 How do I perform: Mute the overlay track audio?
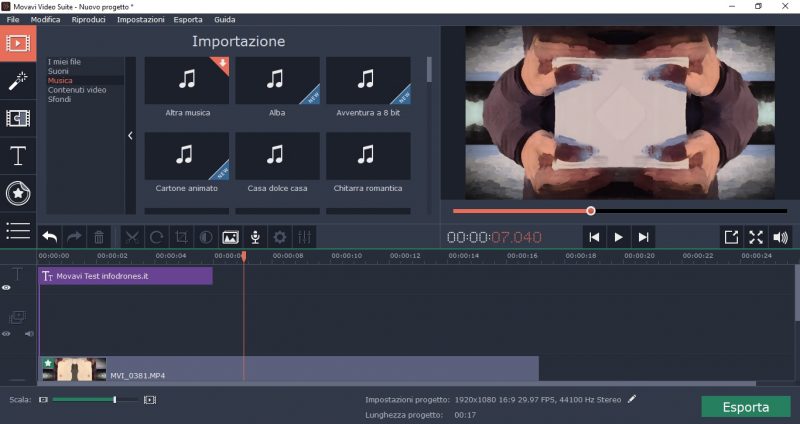[x=30, y=334]
